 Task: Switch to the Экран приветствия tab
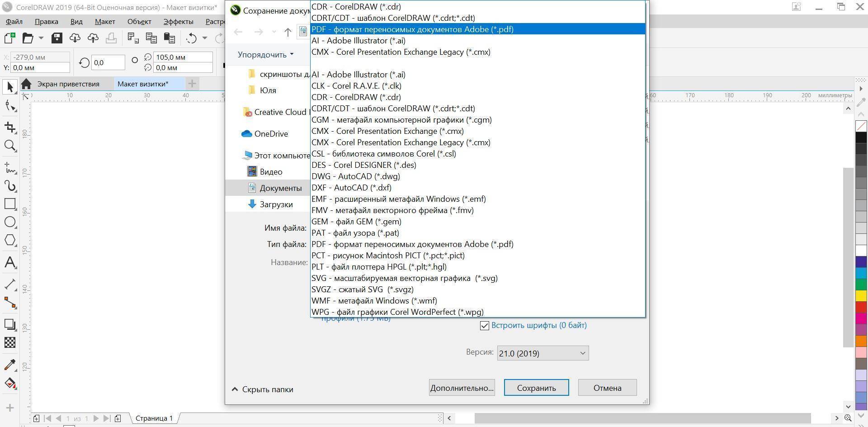(x=68, y=84)
